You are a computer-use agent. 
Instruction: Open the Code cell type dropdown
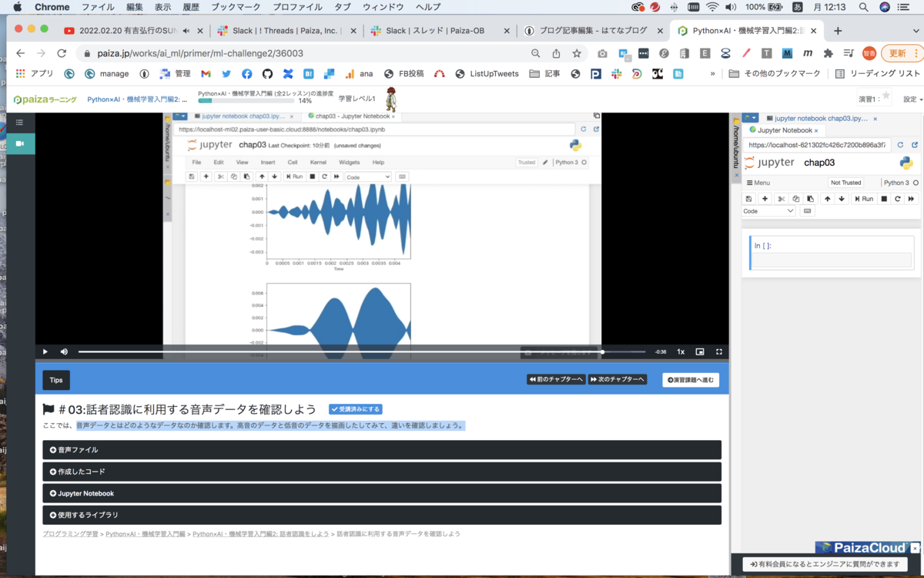(768, 210)
